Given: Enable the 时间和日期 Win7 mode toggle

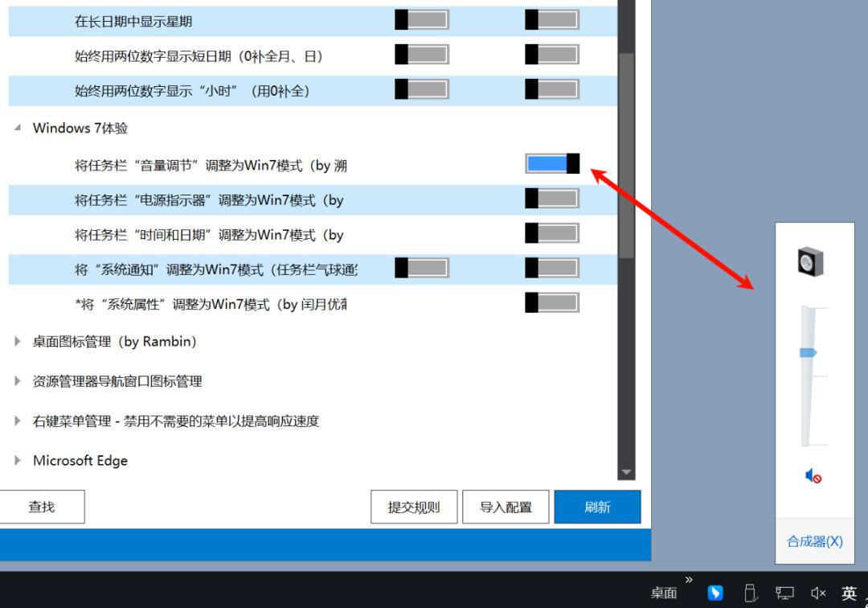Looking at the screenshot, I should 552,233.
